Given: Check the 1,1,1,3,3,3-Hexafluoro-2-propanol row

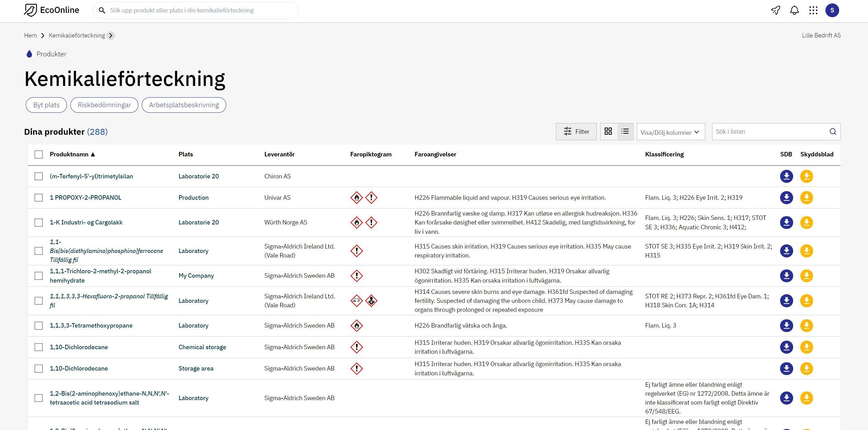Looking at the screenshot, I should pos(38,301).
